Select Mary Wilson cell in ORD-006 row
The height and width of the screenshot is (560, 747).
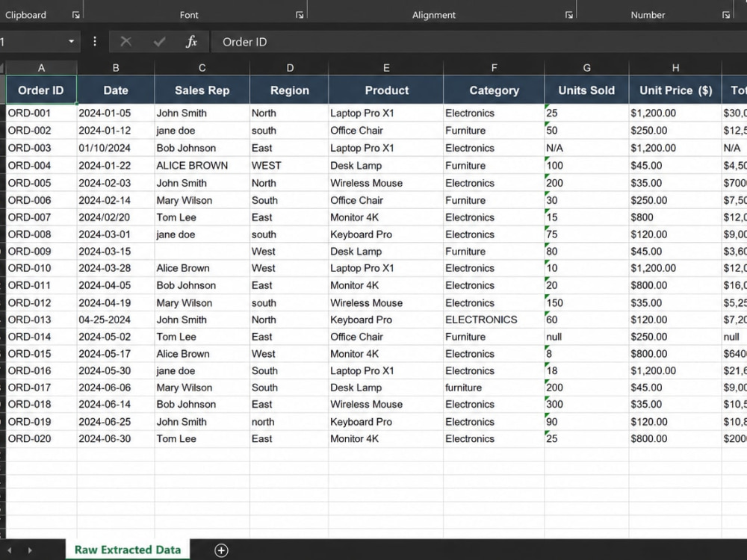(x=202, y=200)
